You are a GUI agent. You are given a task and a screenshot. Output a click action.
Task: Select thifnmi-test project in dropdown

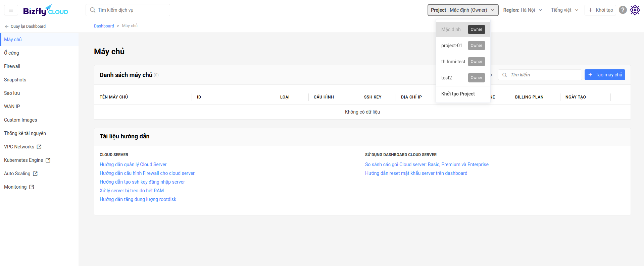pyautogui.click(x=453, y=62)
